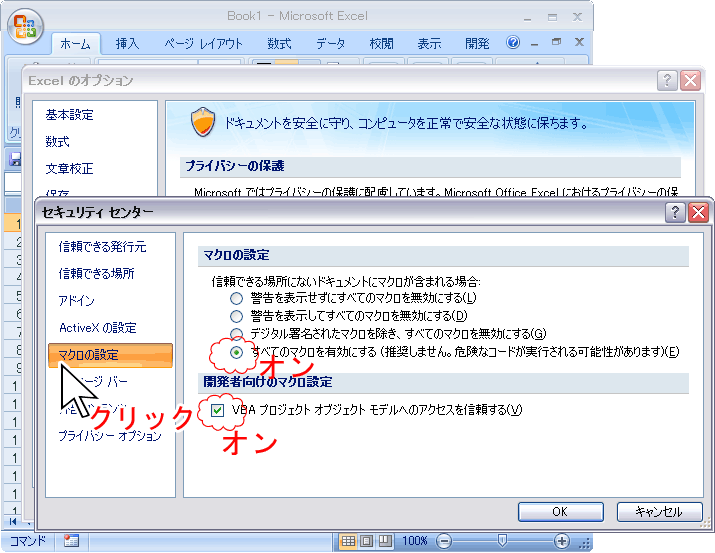Jump to first sheet with tab navigation arrow
The width and height of the screenshot is (715, 553).
click(x=13, y=521)
